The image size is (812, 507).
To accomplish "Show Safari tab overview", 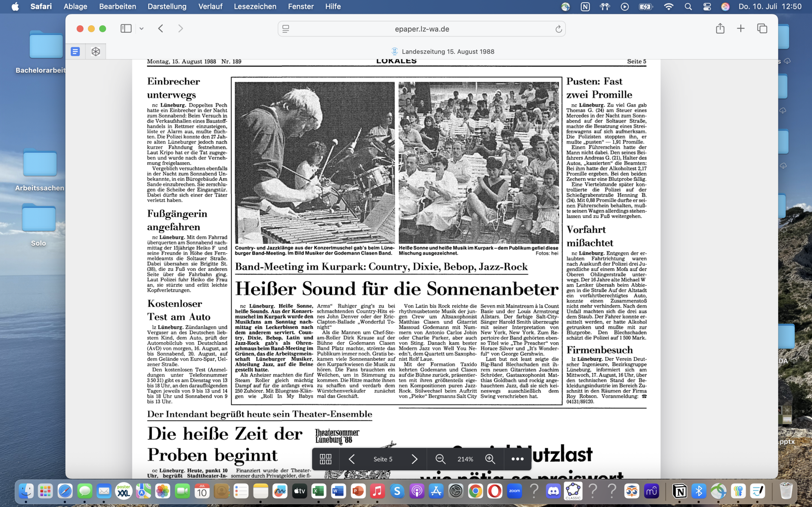I will click(762, 29).
